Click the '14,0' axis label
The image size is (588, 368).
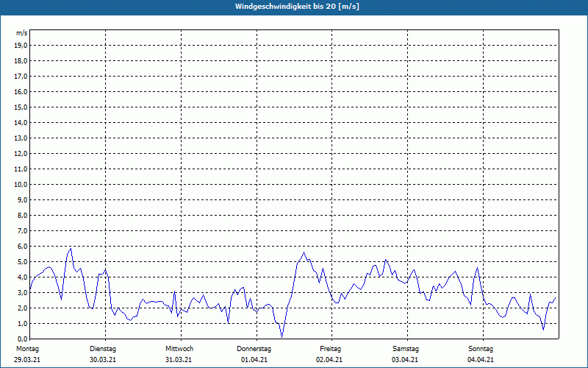(x=21, y=122)
